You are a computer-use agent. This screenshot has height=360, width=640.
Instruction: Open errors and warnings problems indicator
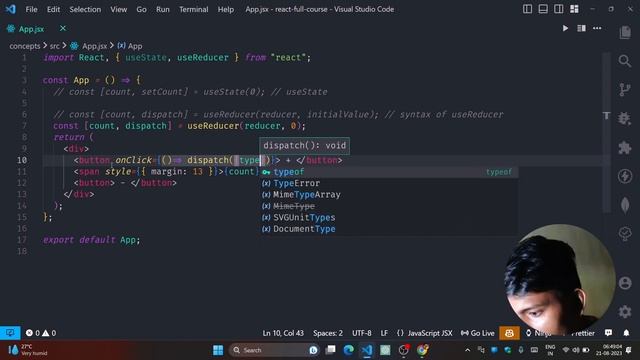[41, 333]
